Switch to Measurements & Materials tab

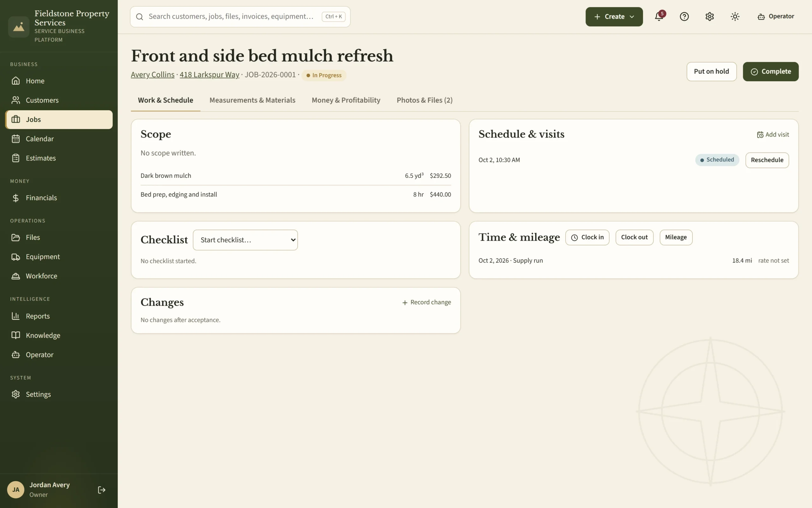[252, 100]
